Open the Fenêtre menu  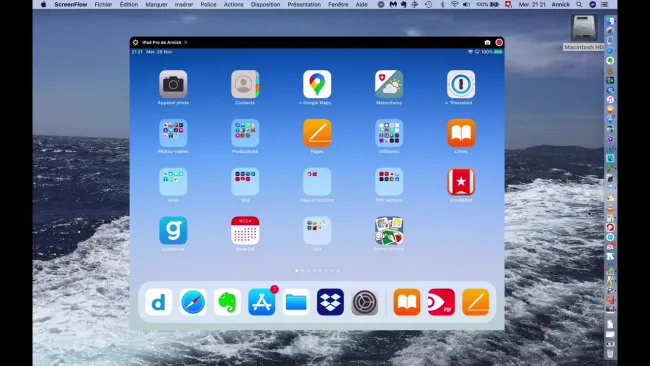pos(338,5)
